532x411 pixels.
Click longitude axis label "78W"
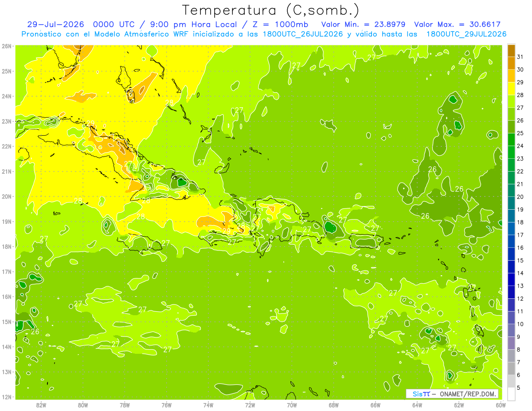click(125, 405)
